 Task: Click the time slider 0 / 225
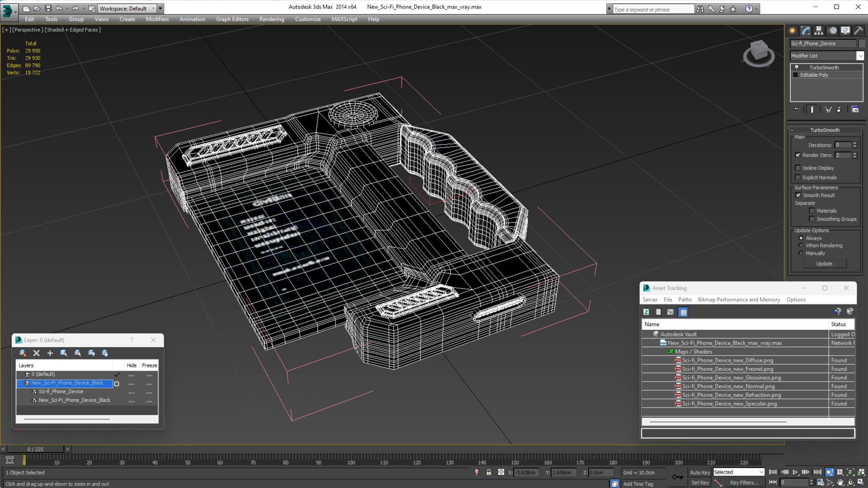(35, 449)
